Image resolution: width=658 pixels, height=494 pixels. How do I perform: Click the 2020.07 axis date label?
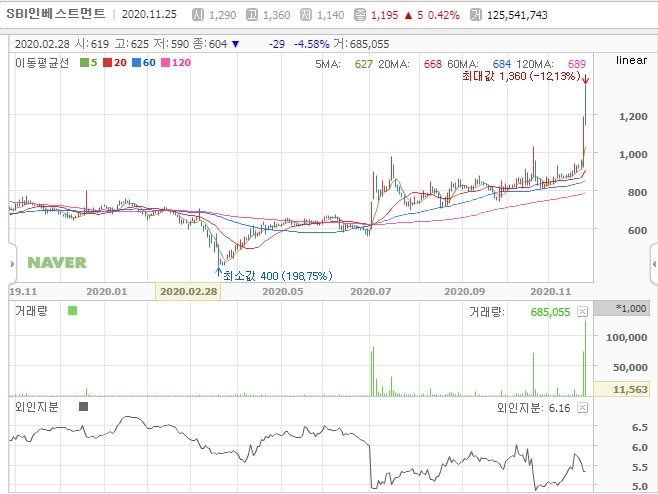(x=371, y=292)
